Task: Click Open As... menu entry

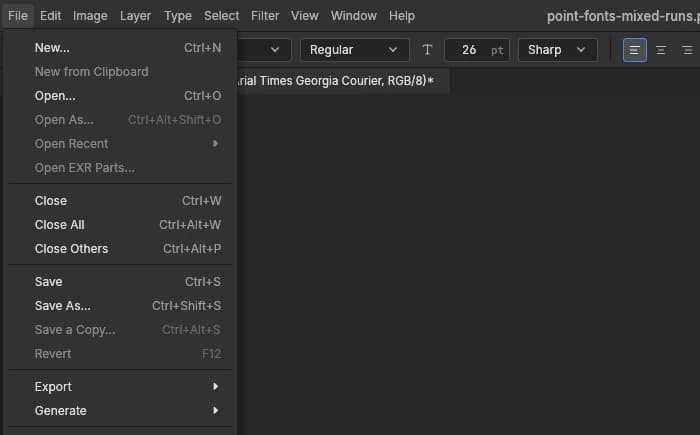Action: [120, 120]
